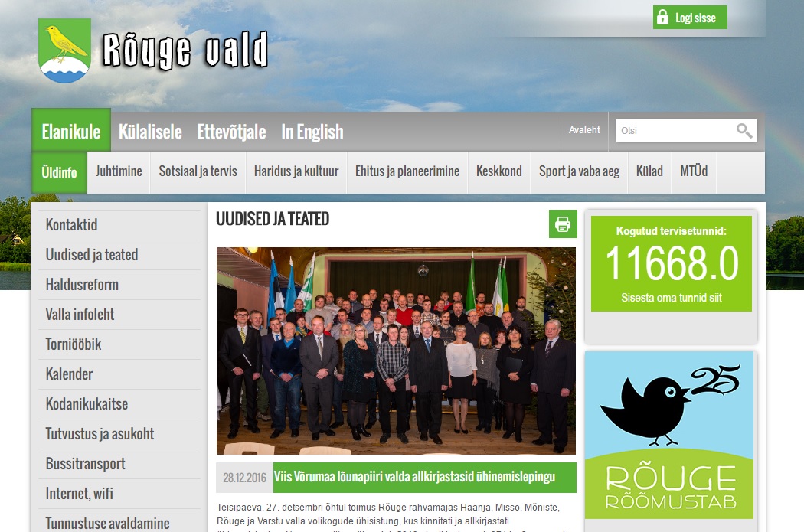Open the Külad menu item
Image resolution: width=804 pixels, height=532 pixels.
pos(649,171)
